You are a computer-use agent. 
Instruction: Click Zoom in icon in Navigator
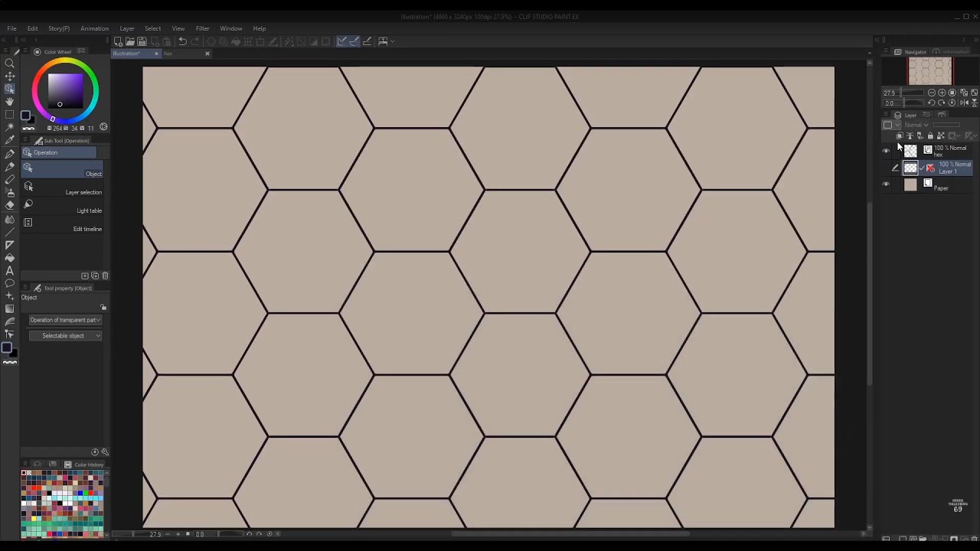942,93
